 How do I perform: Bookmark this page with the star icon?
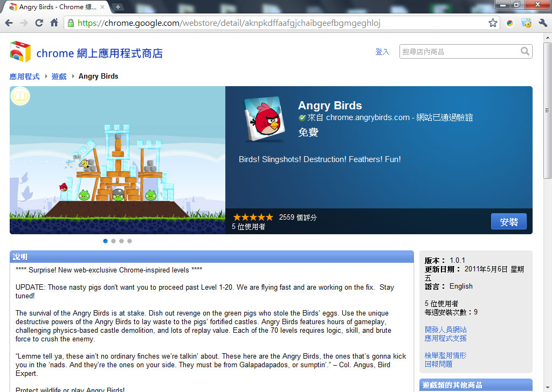pos(493,23)
